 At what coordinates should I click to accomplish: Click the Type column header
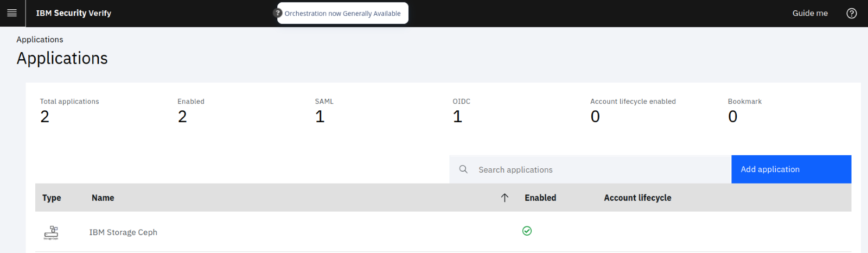click(52, 198)
